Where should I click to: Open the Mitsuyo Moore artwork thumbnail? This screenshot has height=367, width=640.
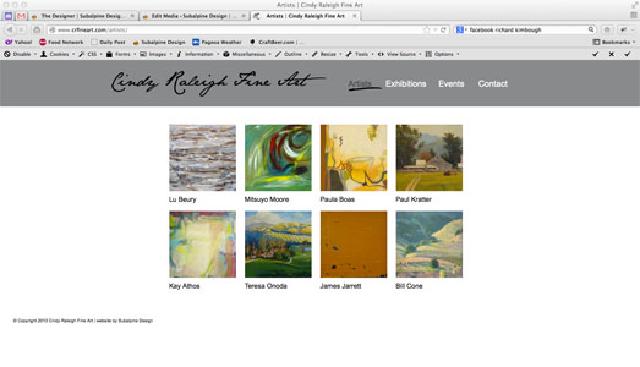pyautogui.click(x=278, y=158)
